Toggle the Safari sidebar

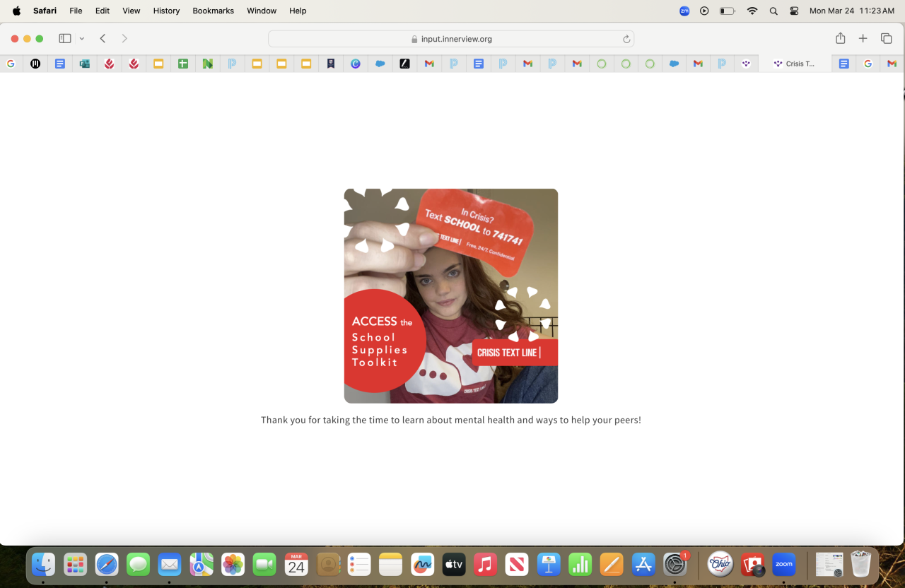[x=65, y=38]
